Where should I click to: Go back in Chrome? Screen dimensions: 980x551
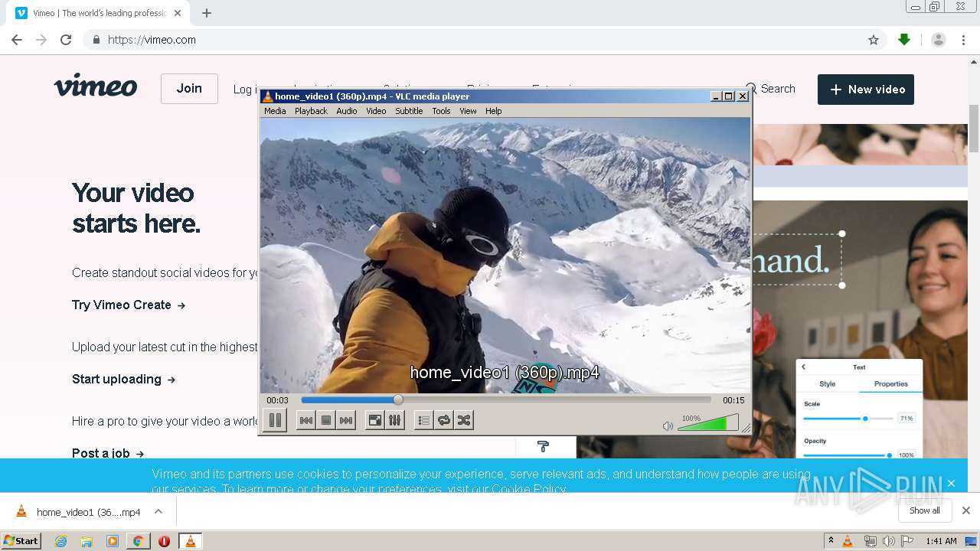pyautogui.click(x=17, y=40)
